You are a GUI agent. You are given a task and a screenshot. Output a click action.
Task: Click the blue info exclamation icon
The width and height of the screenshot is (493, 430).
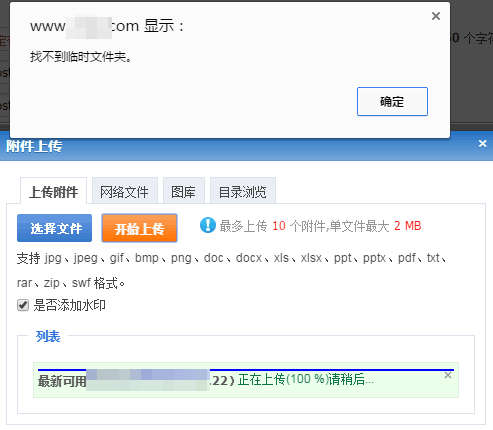coord(208,225)
